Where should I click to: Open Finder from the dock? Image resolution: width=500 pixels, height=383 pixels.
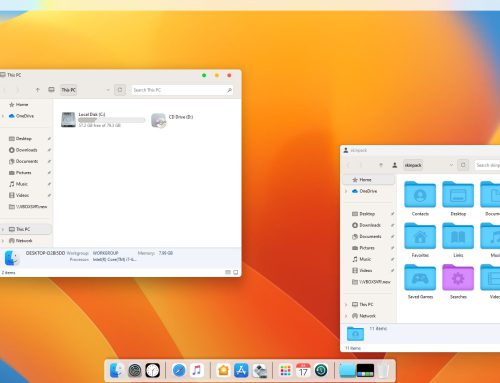[116, 370]
